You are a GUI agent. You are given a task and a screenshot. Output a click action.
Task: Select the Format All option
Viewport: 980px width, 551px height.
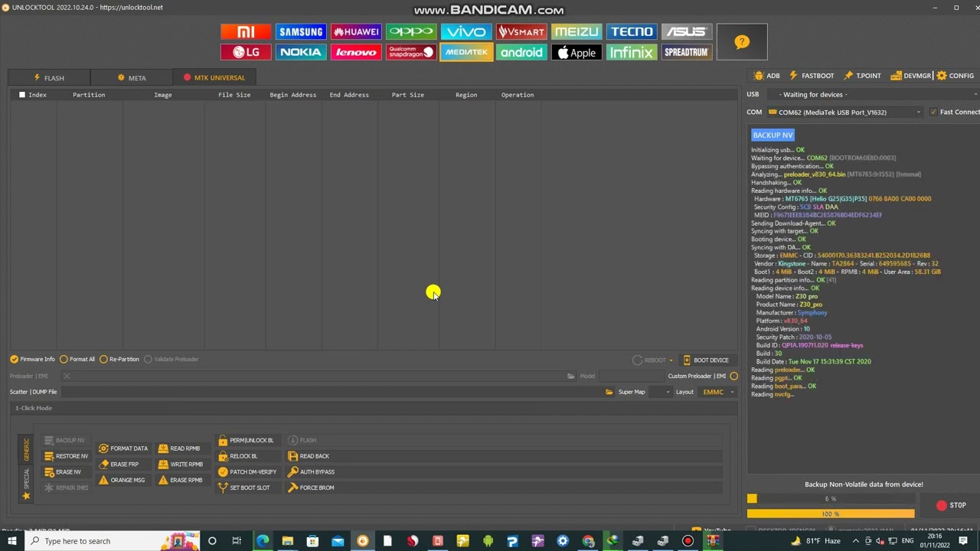click(x=77, y=359)
